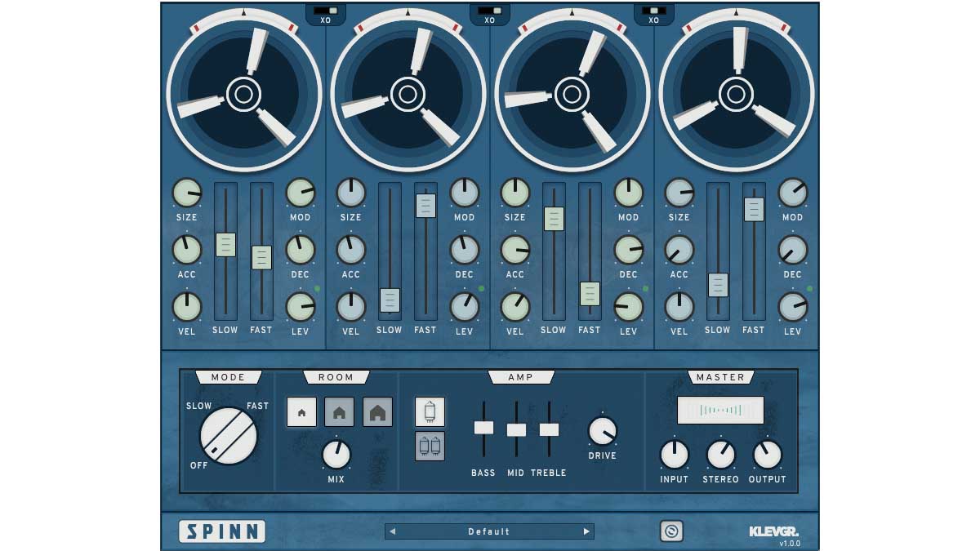
Task: Click the third rotor's ACC knob
Action: pyautogui.click(x=515, y=250)
